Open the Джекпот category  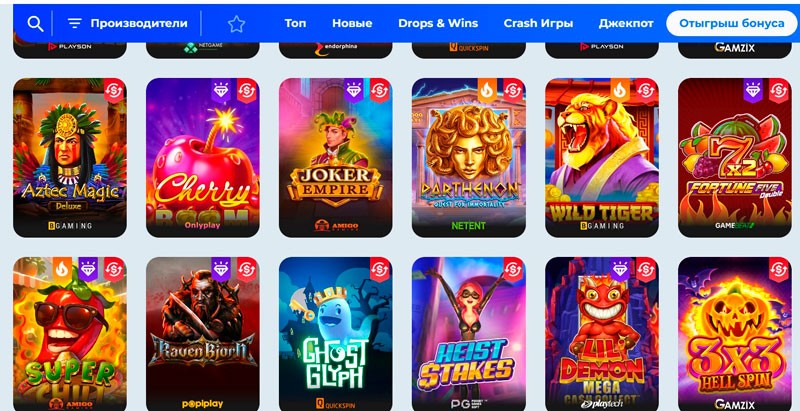pos(626,23)
